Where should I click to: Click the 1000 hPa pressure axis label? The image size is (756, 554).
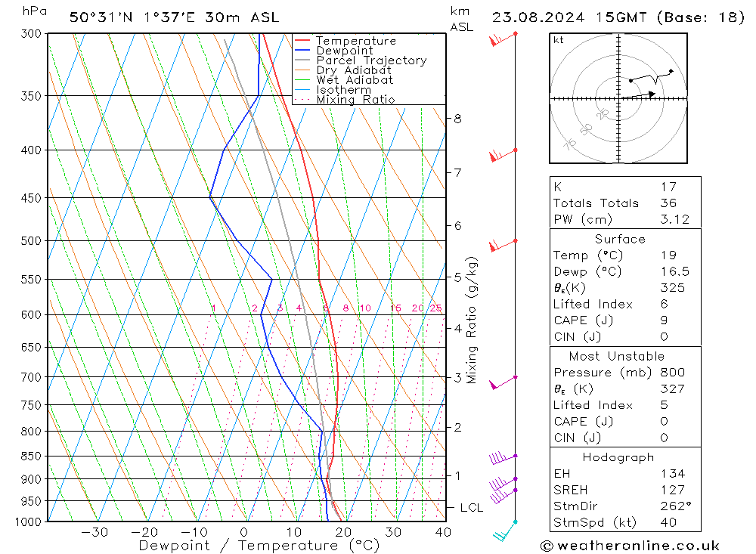pos(28,522)
